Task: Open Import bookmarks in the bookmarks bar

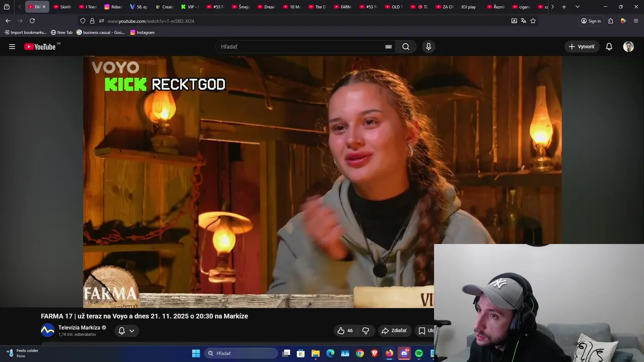Action: pos(25,32)
